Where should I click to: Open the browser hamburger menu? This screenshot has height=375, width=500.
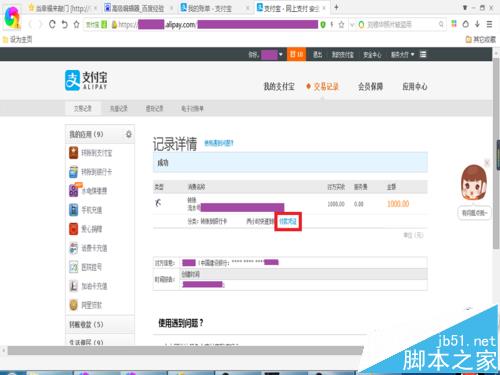click(489, 24)
